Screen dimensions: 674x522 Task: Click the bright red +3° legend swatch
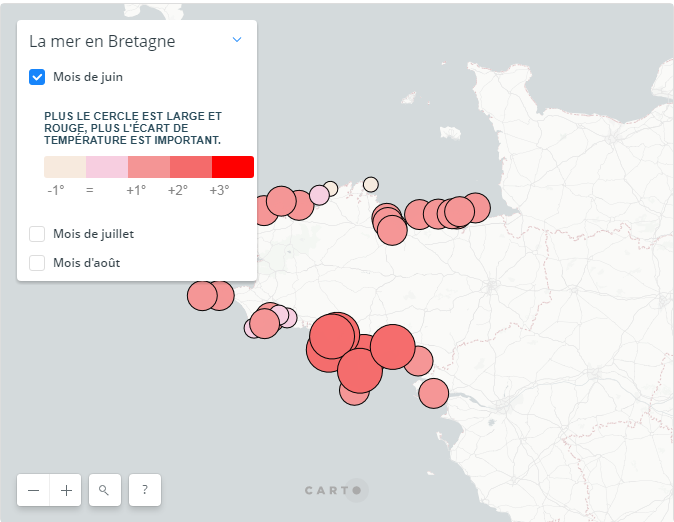coord(233,166)
